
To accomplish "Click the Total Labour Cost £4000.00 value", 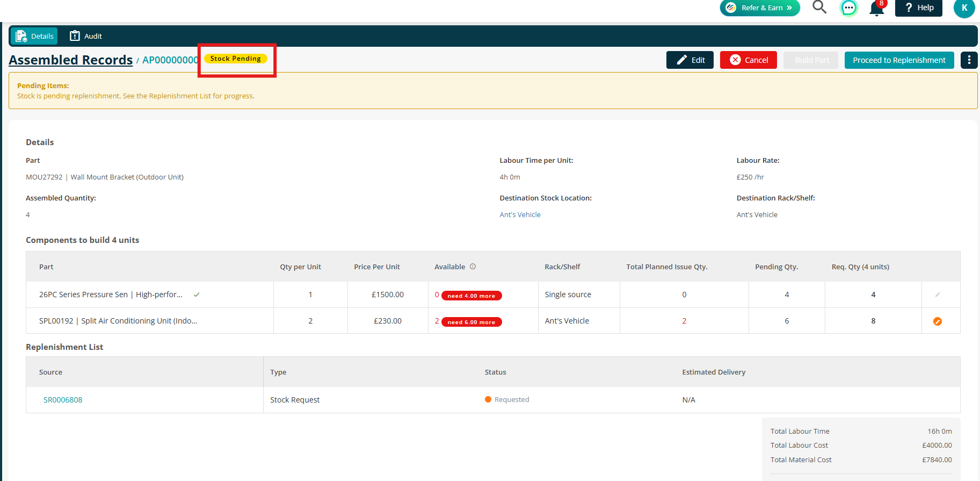I will pos(937,445).
